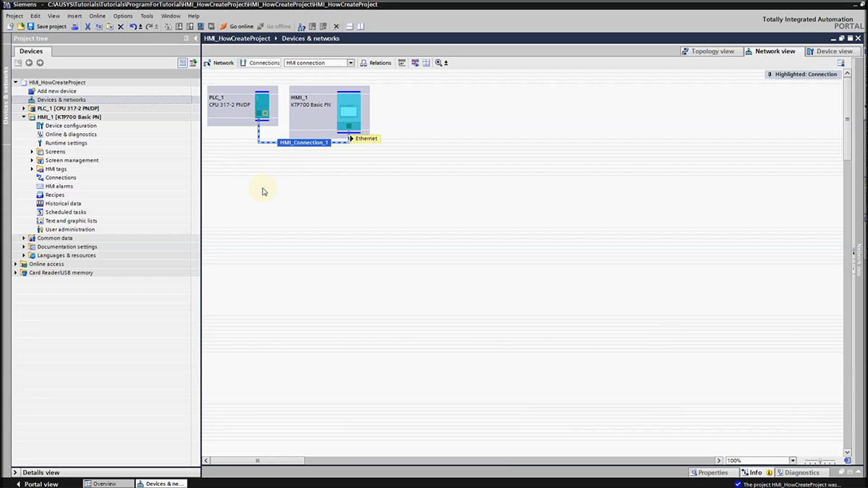Click the Undo arrow icon
868x488 pixels.
pos(133,26)
